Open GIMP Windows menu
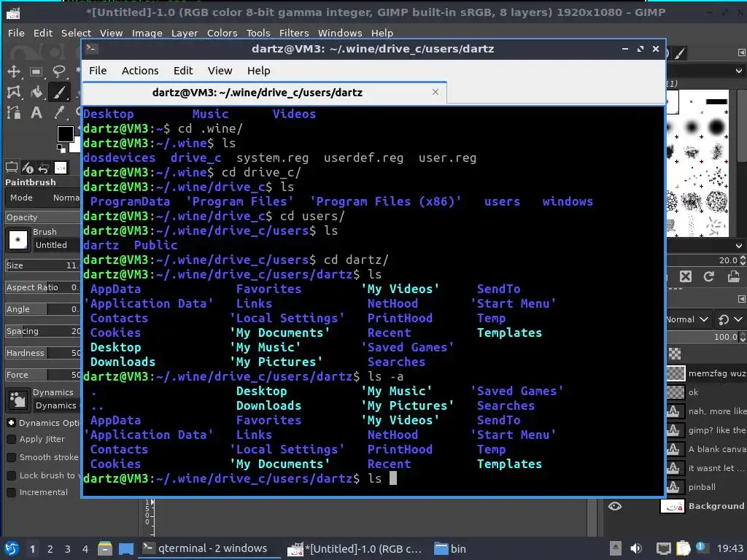 click(x=340, y=33)
